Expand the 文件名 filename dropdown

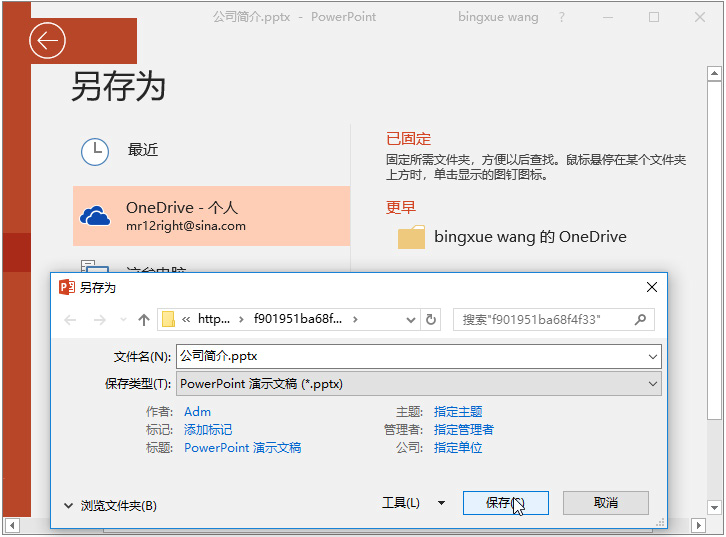[653, 356]
